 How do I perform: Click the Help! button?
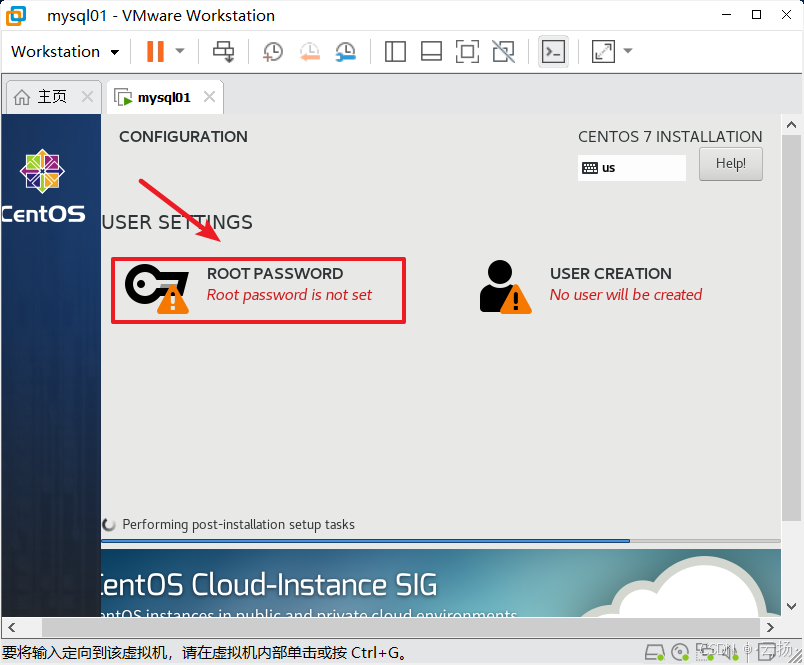pyautogui.click(x=731, y=164)
